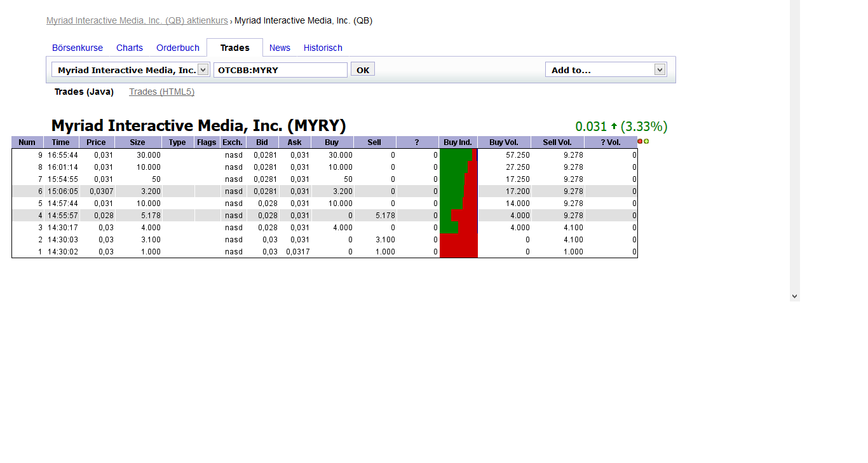Click size 3.100 in the 14:30:03 row
868x463 pixels.
[x=150, y=240]
